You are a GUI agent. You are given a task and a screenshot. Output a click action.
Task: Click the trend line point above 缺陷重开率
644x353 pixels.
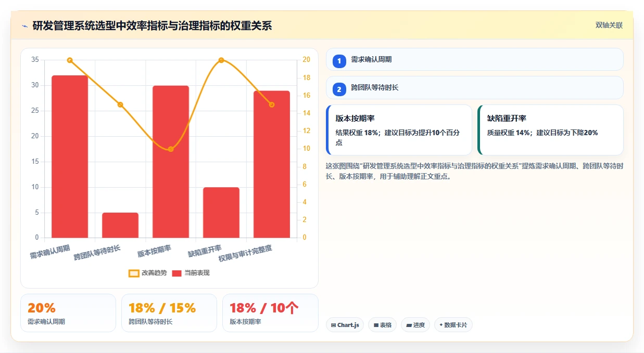pos(221,60)
